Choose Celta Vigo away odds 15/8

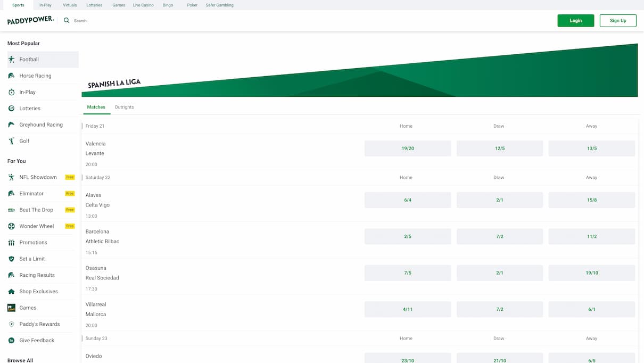(x=592, y=200)
